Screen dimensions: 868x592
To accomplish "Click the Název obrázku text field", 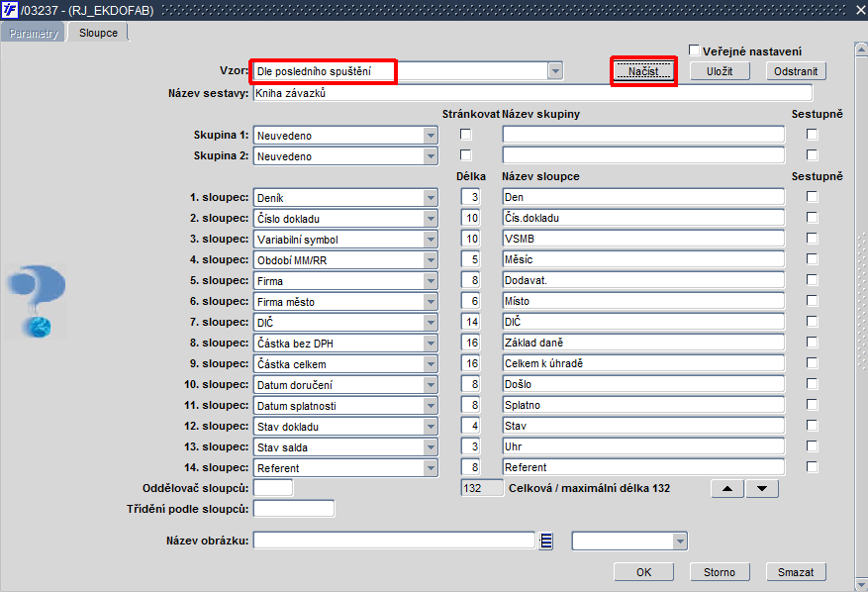I will point(394,541).
